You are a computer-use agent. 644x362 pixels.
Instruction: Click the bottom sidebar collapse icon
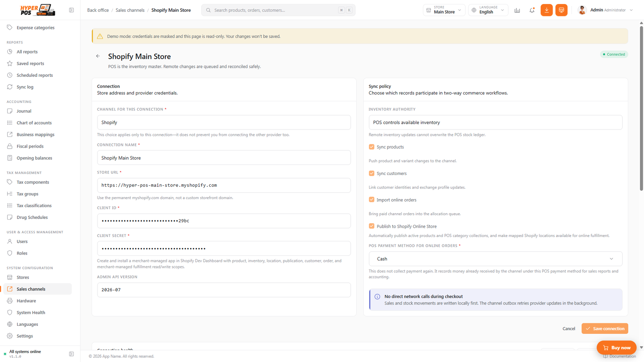point(71,354)
